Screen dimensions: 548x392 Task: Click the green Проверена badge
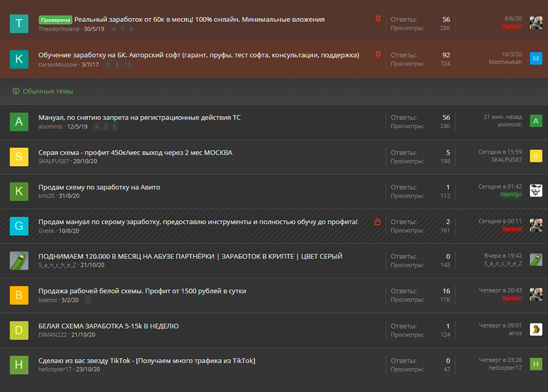coord(55,20)
